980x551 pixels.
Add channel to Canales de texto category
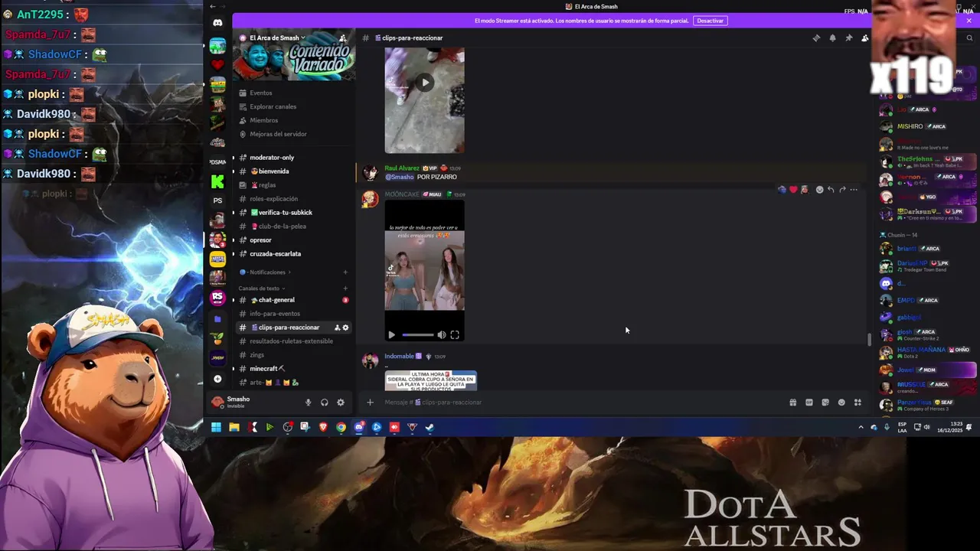(345, 289)
